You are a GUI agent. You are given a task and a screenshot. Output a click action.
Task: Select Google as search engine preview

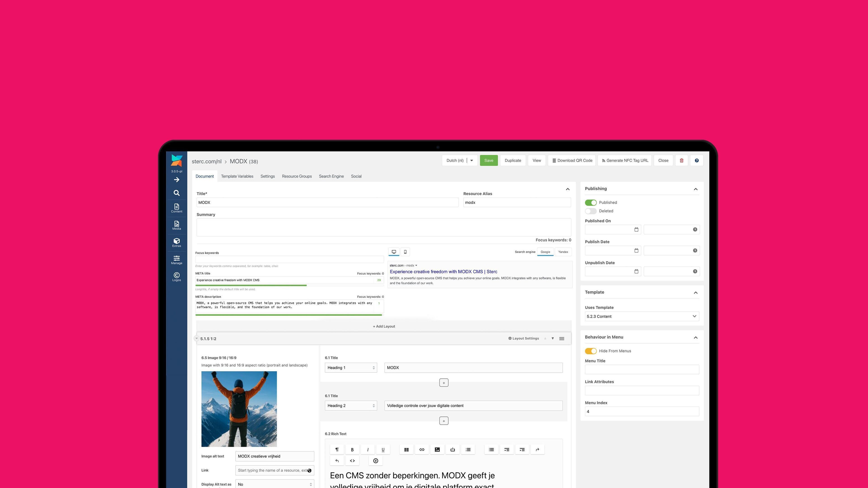pyautogui.click(x=545, y=252)
